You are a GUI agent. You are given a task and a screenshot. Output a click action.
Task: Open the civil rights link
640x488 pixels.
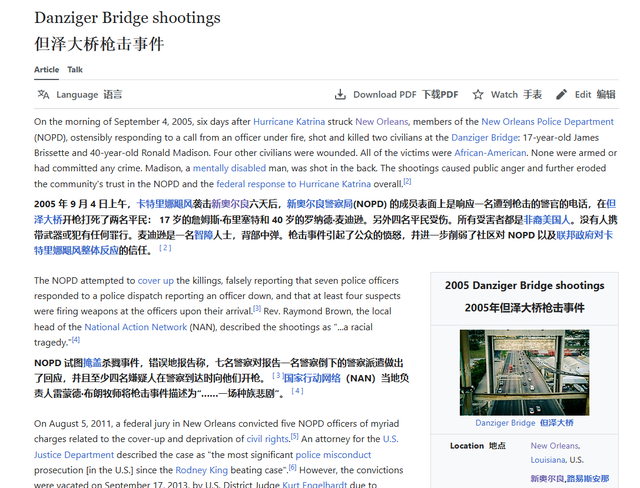pos(266,438)
